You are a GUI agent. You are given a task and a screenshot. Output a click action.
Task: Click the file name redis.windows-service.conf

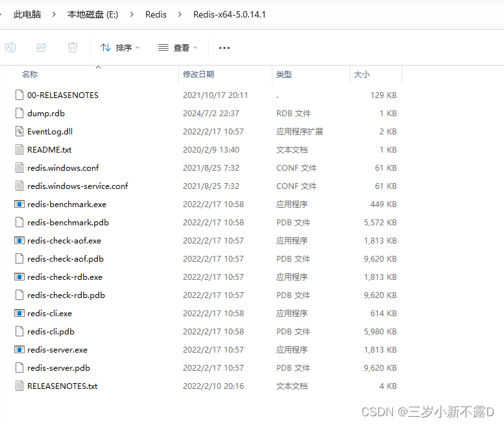click(77, 186)
